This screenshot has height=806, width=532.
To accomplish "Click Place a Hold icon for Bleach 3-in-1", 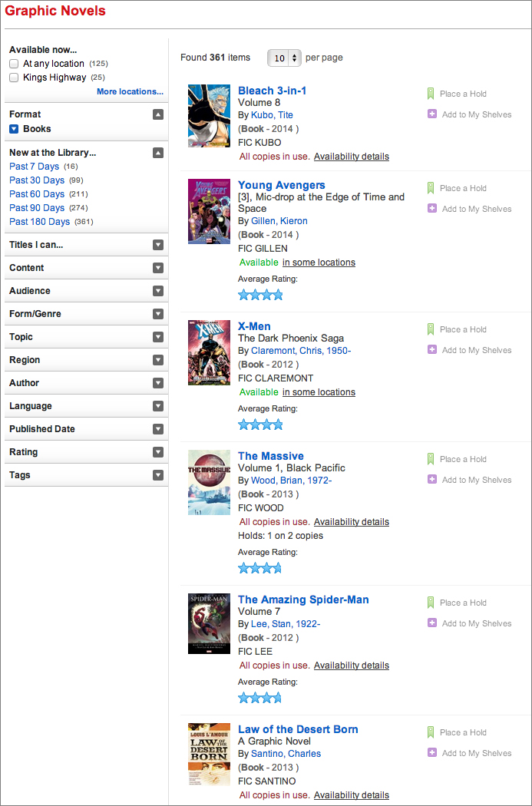I will point(431,94).
